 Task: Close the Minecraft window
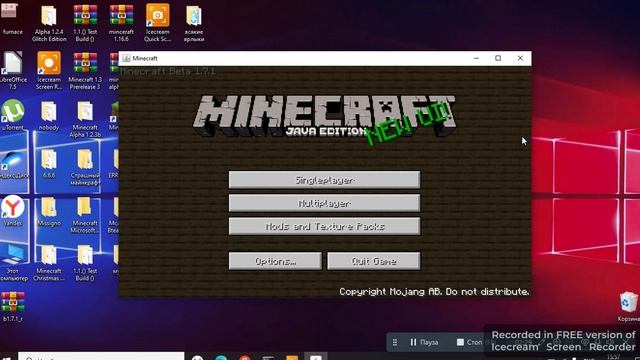[520, 58]
